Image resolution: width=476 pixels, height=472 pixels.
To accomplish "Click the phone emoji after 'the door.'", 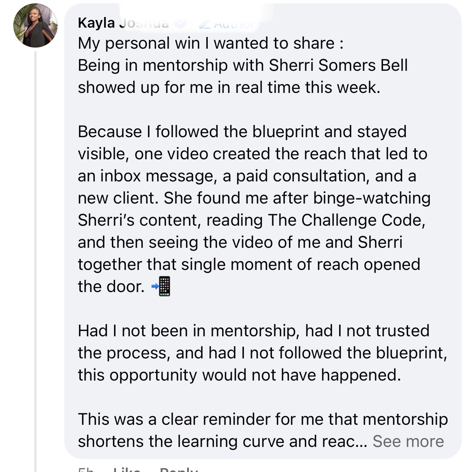I will click(162, 286).
